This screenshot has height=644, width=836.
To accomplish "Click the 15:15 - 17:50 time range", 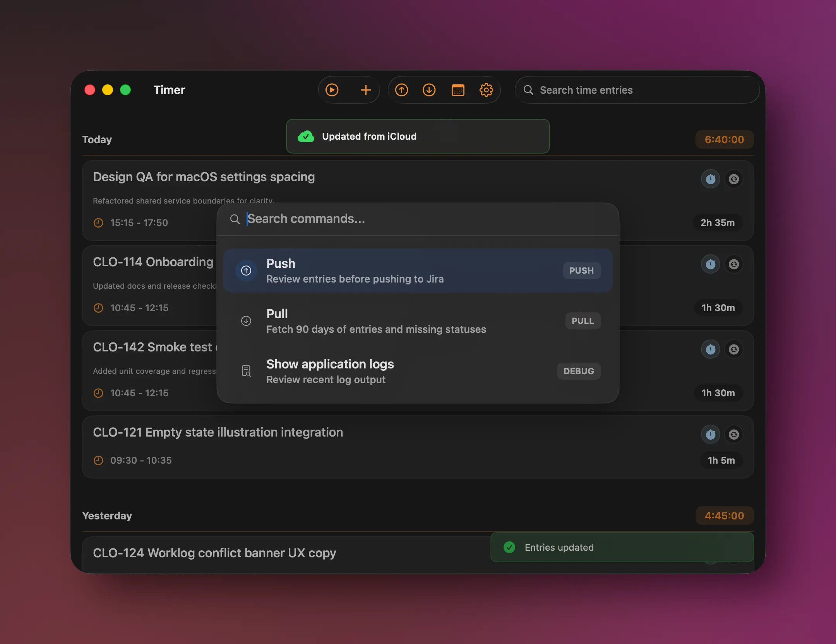I will coord(139,223).
